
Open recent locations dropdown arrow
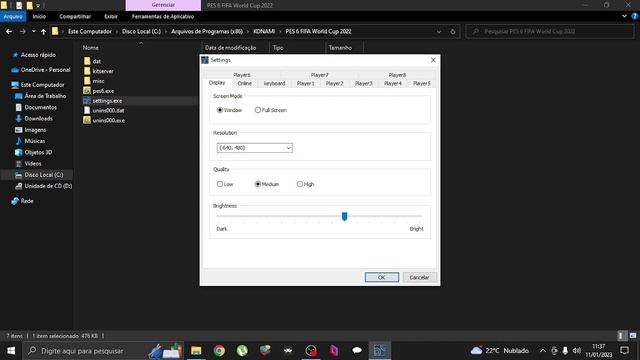click(33, 31)
